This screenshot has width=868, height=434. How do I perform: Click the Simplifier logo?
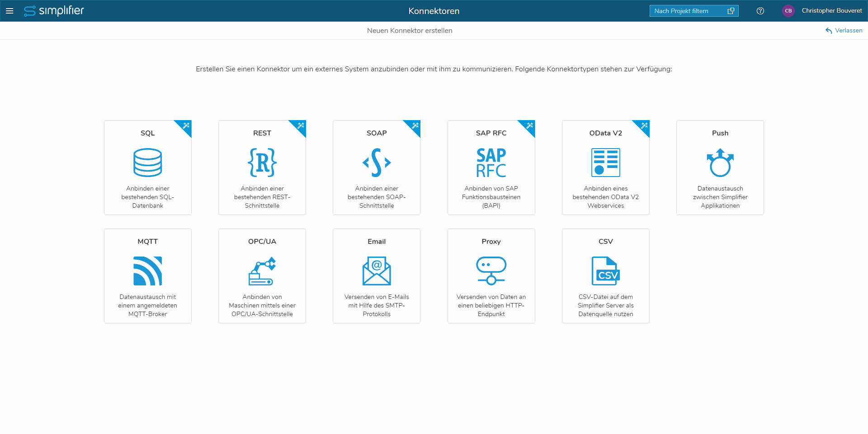coord(53,11)
